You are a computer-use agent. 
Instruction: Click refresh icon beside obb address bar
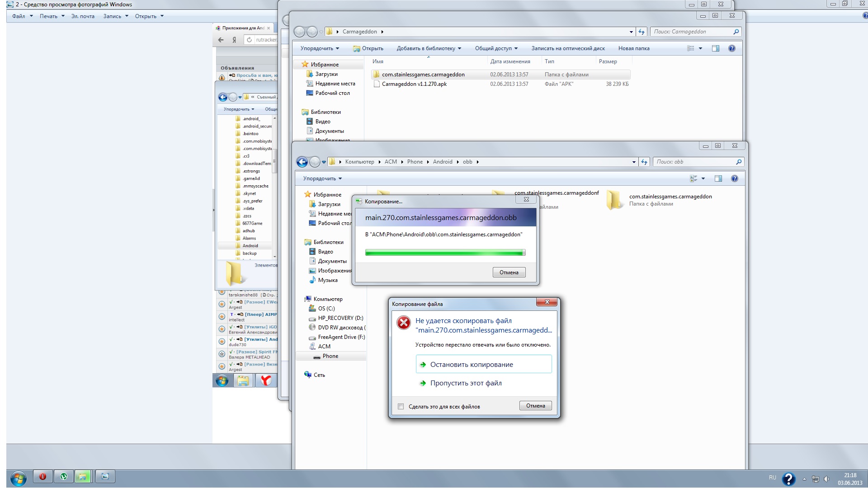(x=644, y=162)
